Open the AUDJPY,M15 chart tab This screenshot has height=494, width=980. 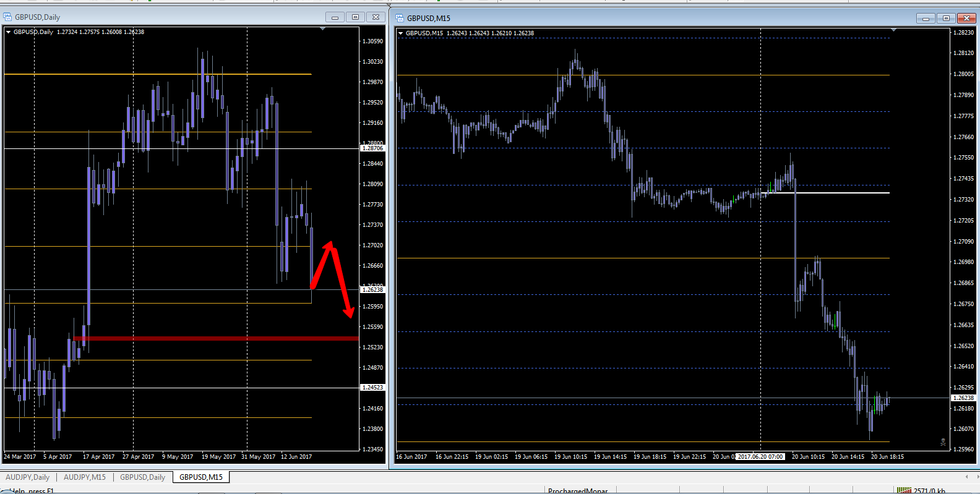coord(85,477)
